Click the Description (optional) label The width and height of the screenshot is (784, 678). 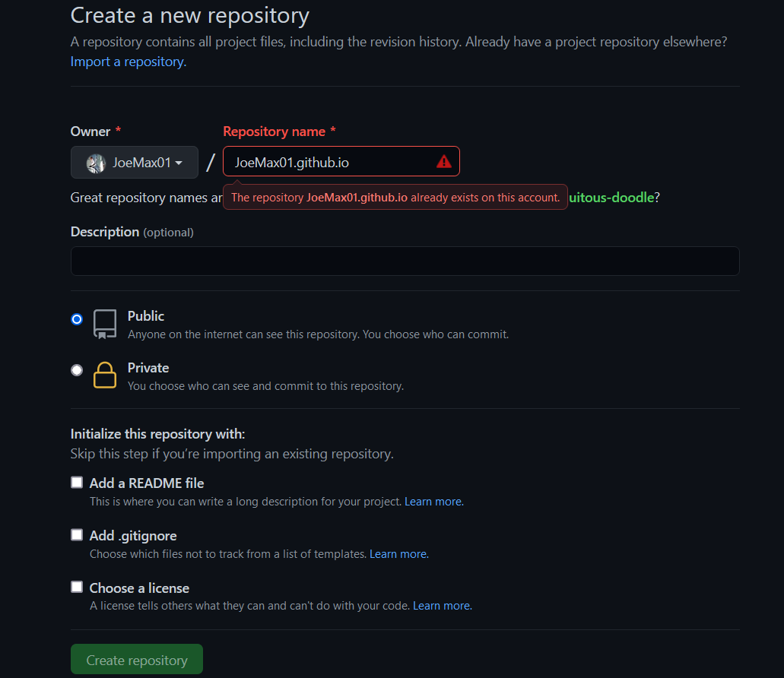pyautogui.click(x=132, y=232)
